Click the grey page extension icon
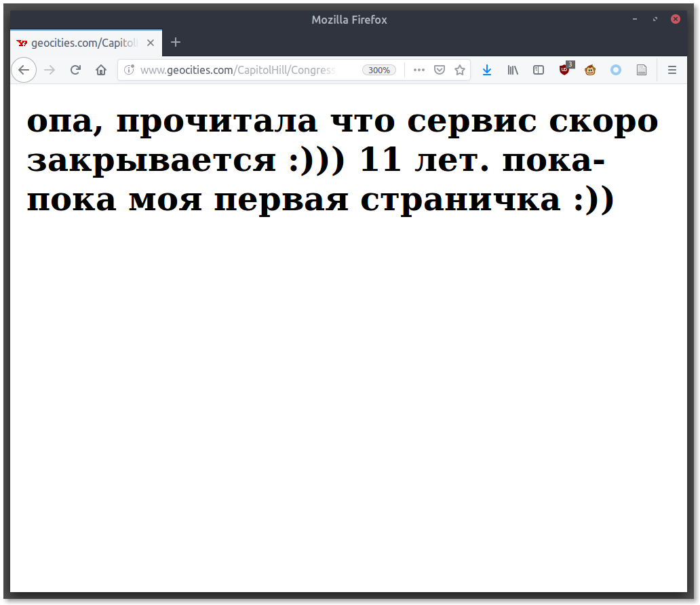Viewport: 700px width, 605px height. (x=642, y=70)
